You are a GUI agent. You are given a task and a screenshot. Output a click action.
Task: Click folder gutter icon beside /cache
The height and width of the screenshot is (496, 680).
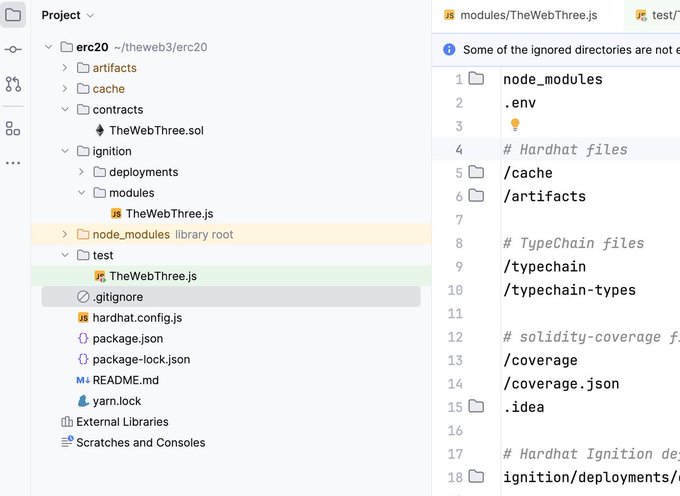[476, 173]
